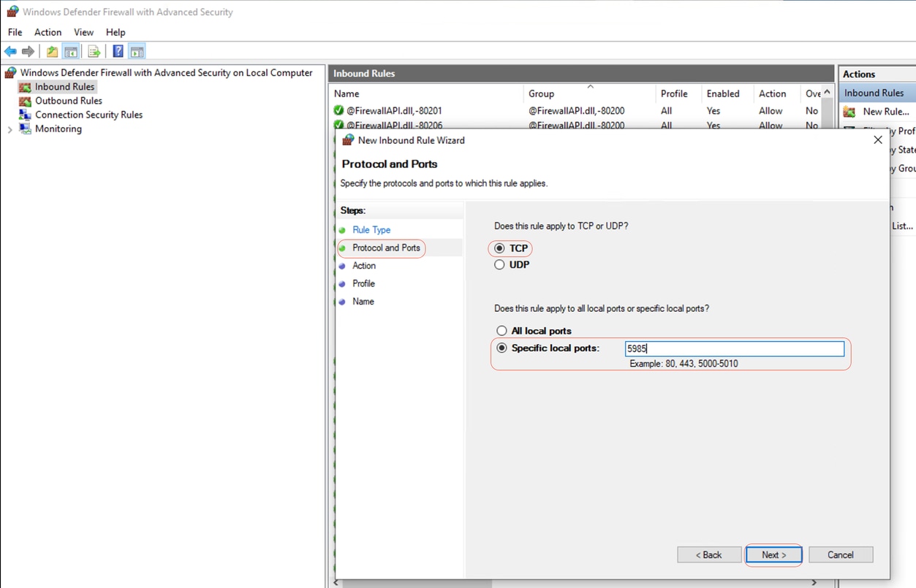Click the Inbound Rules tree icon
The height and width of the screenshot is (588, 916).
(x=25, y=87)
